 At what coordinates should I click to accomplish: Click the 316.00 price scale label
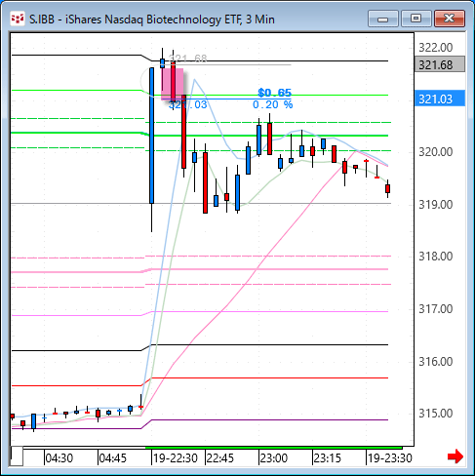435,361
